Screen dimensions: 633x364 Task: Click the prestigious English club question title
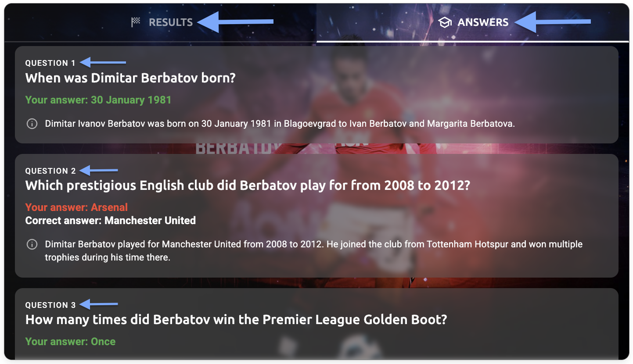(x=248, y=186)
